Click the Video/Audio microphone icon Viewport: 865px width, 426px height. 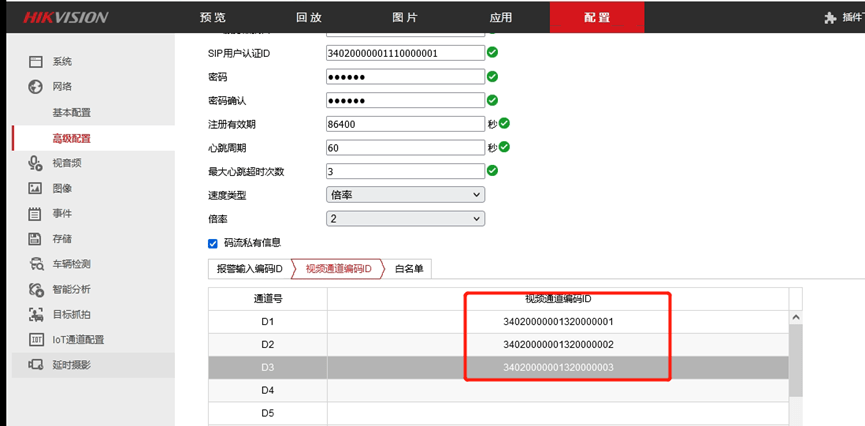click(x=36, y=163)
